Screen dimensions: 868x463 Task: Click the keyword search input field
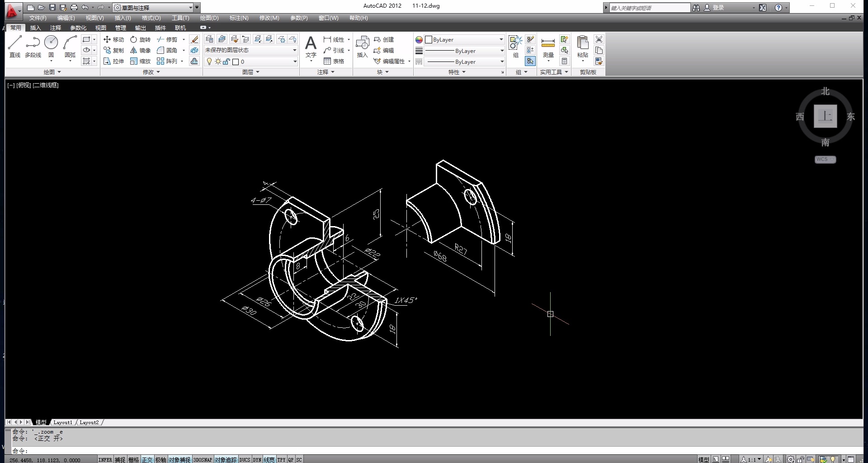pos(649,8)
